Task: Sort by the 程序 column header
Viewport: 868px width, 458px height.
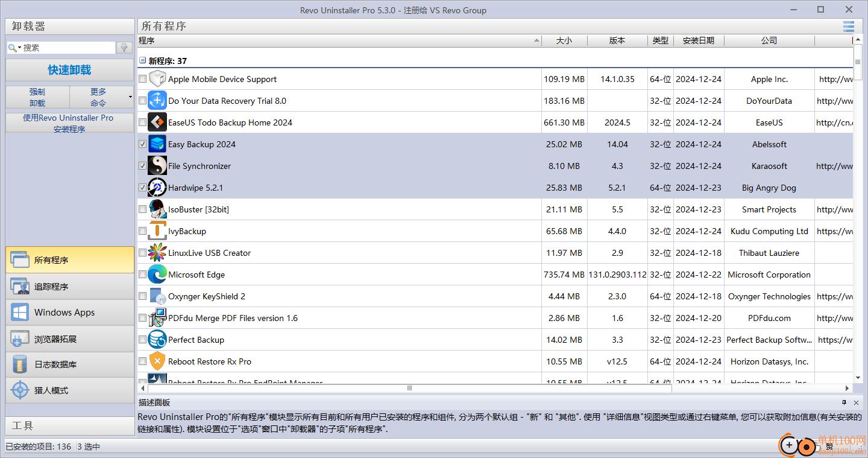Action: pyautogui.click(x=339, y=40)
